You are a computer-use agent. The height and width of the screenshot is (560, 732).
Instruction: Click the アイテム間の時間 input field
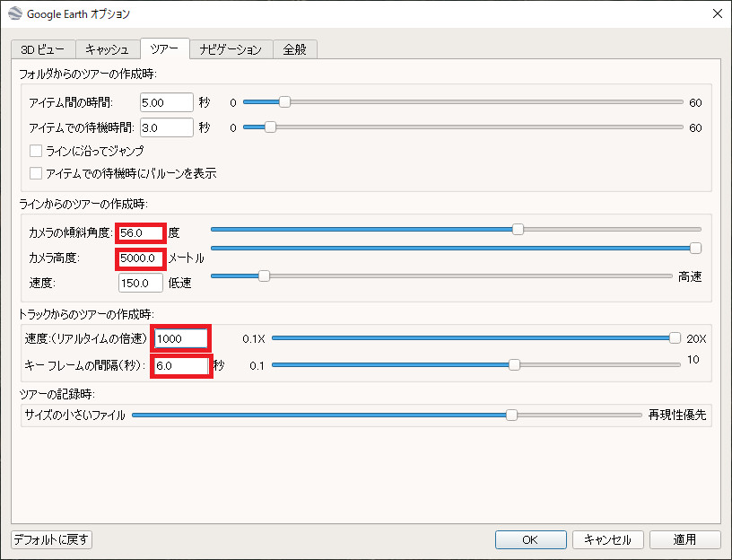[166, 102]
